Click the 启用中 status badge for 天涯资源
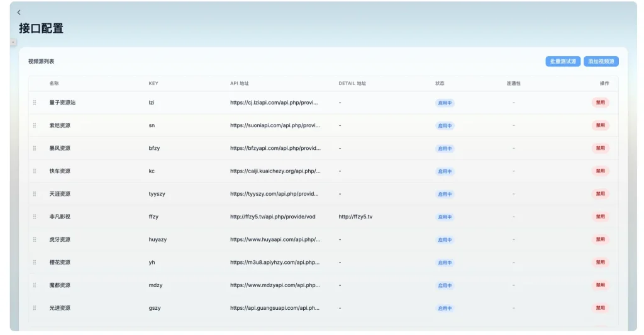 (445, 195)
